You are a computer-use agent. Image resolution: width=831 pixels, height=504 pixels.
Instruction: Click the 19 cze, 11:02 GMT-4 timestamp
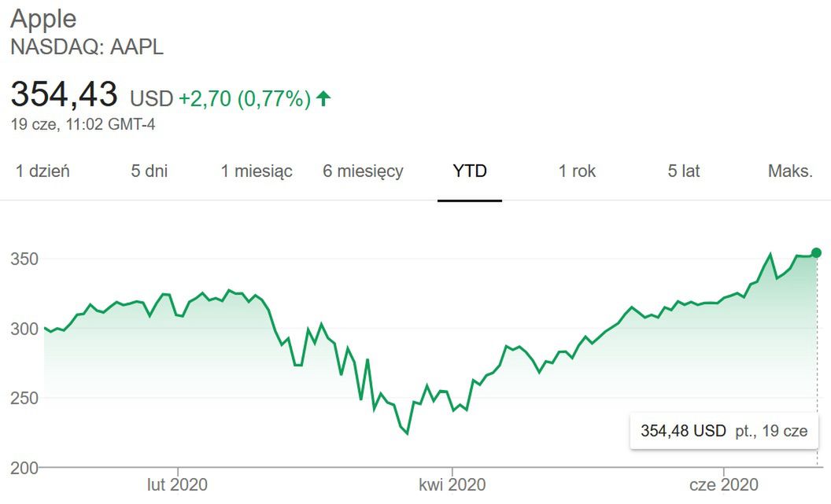tap(83, 124)
